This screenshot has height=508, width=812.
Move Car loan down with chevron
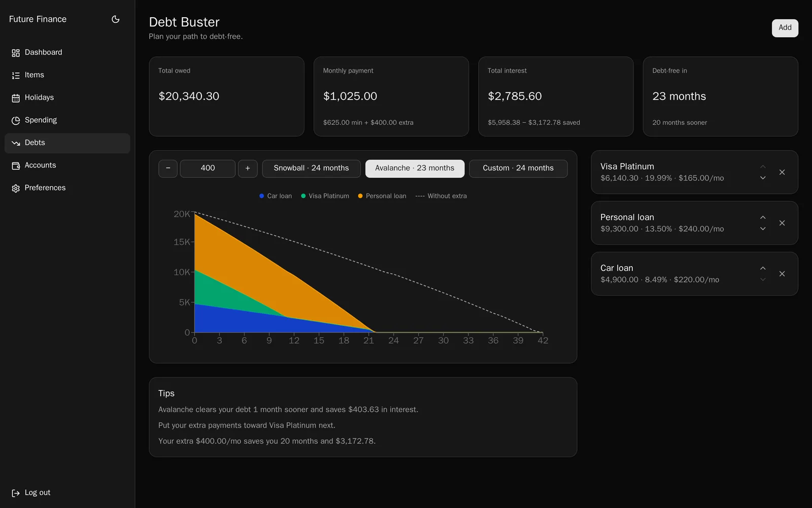click(x=763, y=279)
